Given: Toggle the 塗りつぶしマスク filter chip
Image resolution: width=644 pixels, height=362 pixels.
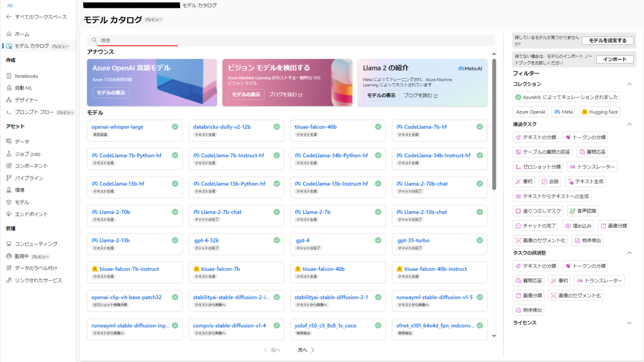Looking at the screenshot, I should click(538, 211).
